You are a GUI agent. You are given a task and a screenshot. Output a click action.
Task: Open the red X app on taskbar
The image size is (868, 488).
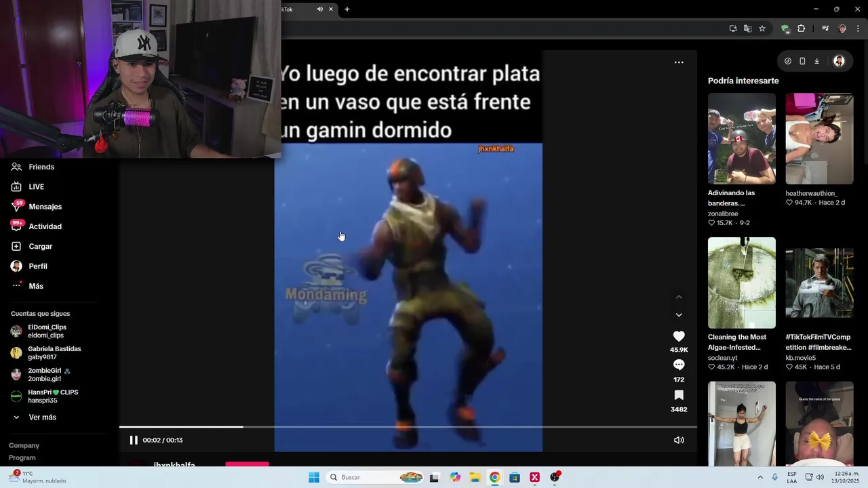534,477
